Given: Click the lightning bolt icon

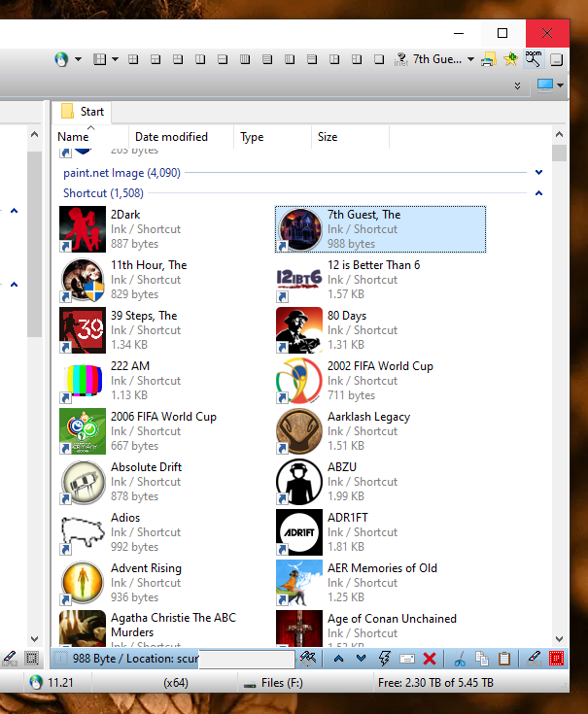Looking at the screenshot, I should pos(383,659).
